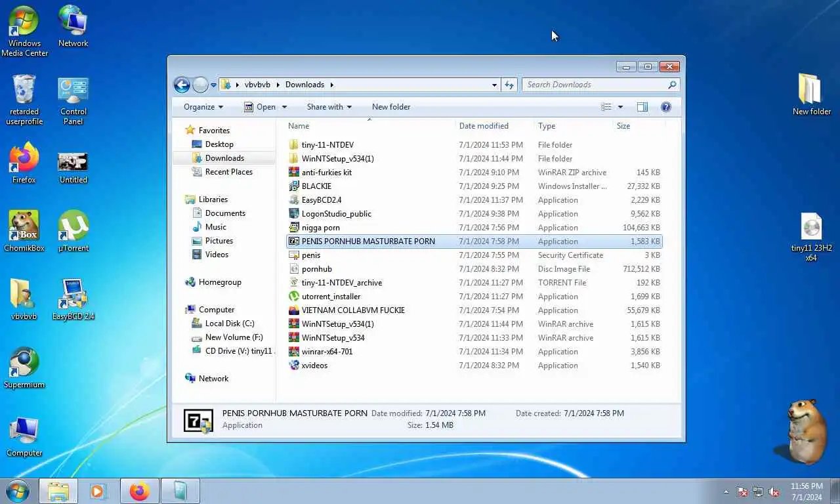The width and height of the screenshot is (840, 504).
Task: Refresh the Downloads folder view
Action: (x=509, y=85)
